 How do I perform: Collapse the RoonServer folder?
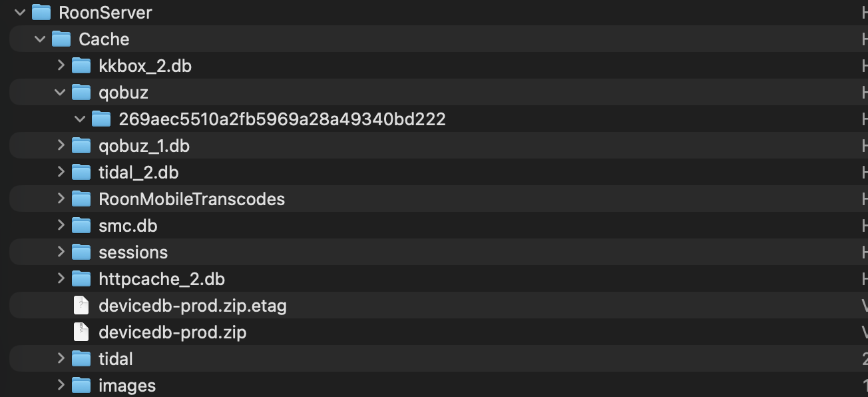(x=20, y=12)
